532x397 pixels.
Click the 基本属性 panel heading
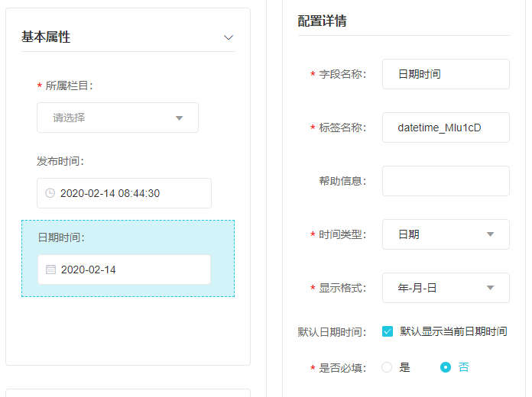(x=46, y=37)
